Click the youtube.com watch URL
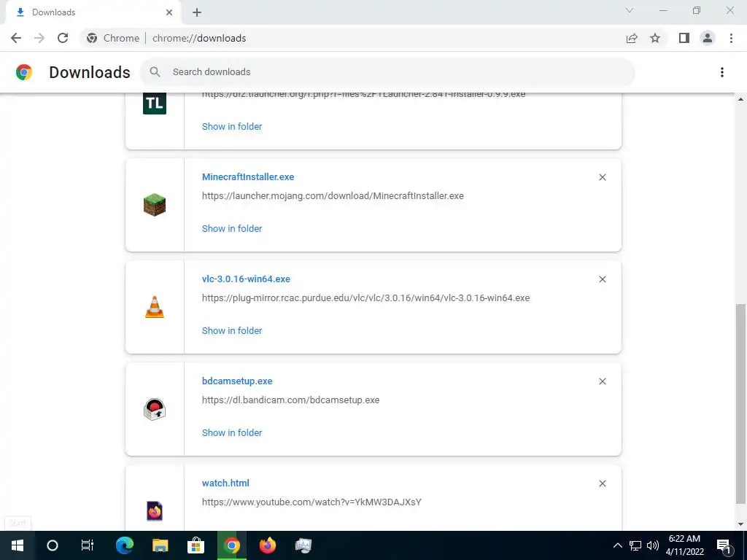This screenshot has width=747, height=560. tap(311, 502)
